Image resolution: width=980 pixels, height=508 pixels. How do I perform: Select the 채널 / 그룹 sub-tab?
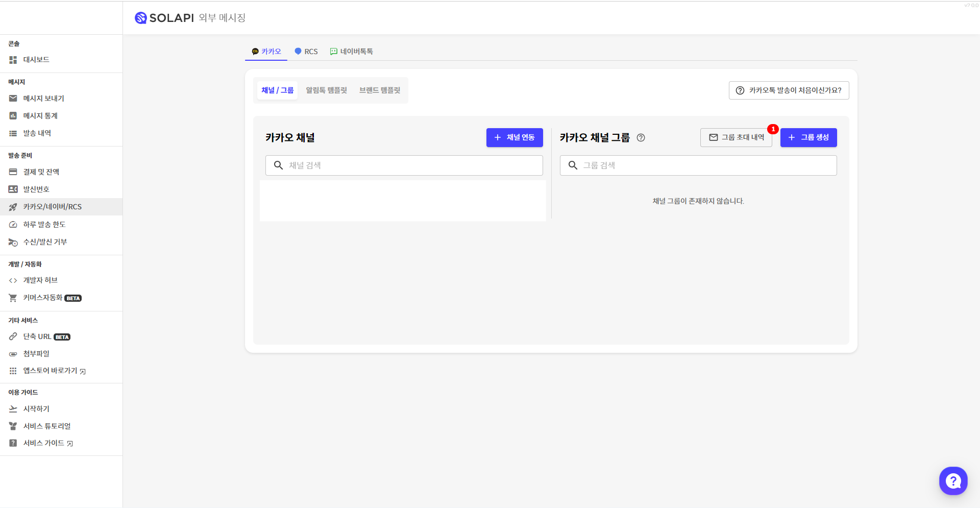[x=277, y=90]
